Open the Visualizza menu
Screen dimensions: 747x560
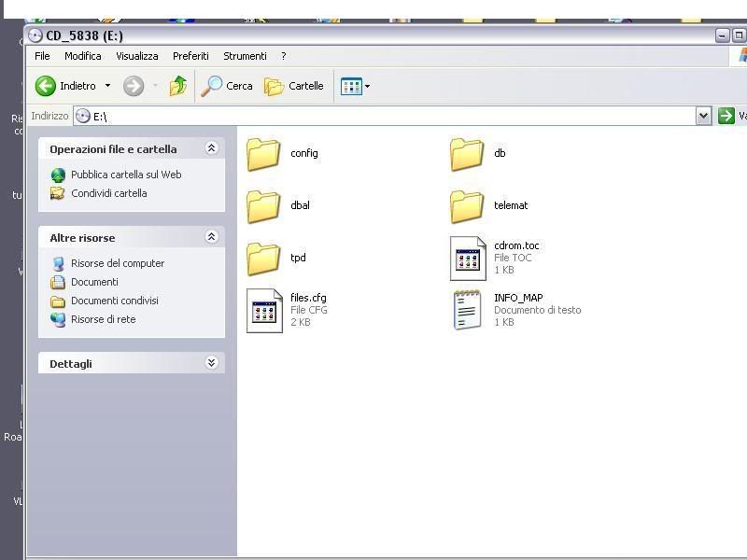tap(137, 56)
